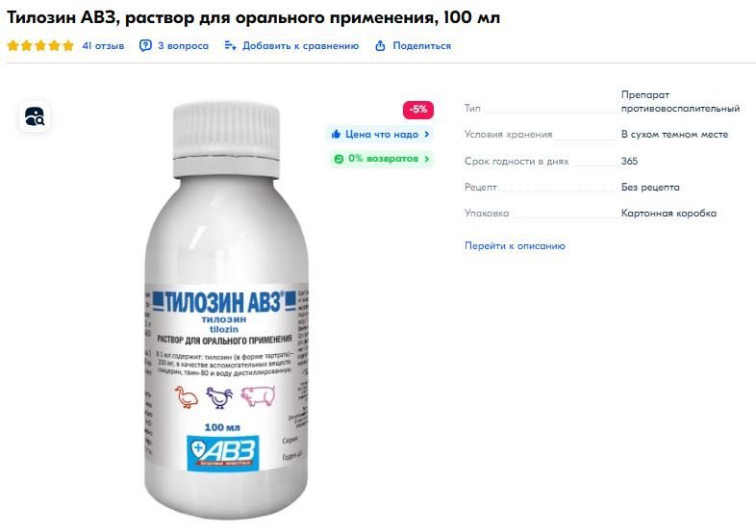This screenshot has height=532, width=756.
Task: Open the Цена что надо badge
Action: 380,134
